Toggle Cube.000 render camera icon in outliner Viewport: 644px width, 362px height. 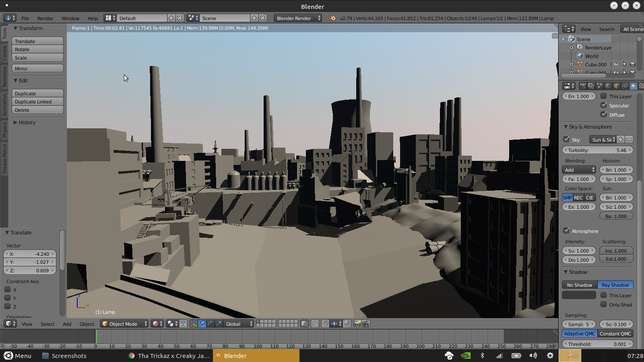[x=632, y=64]
